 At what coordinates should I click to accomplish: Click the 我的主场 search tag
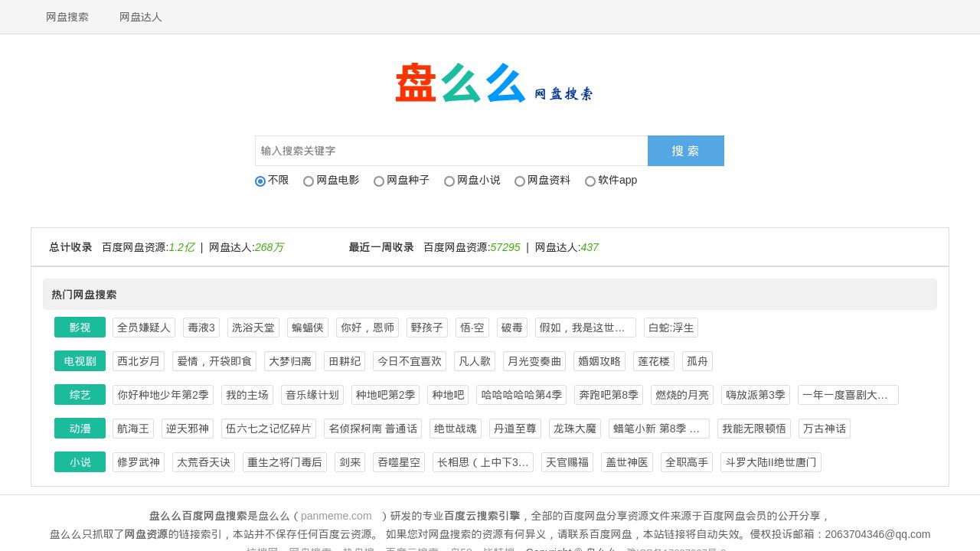pyautogui.click(x=247, y=395)
